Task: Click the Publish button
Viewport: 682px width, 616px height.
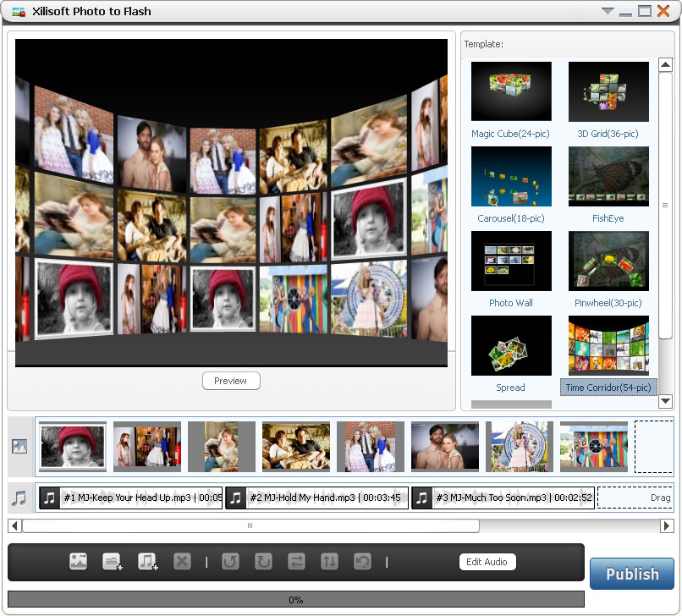Action: coord(631,574)
